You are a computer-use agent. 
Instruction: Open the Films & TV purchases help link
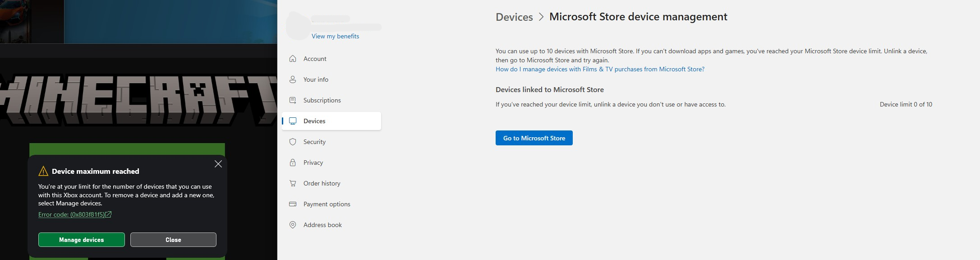[x=600, y=69]
